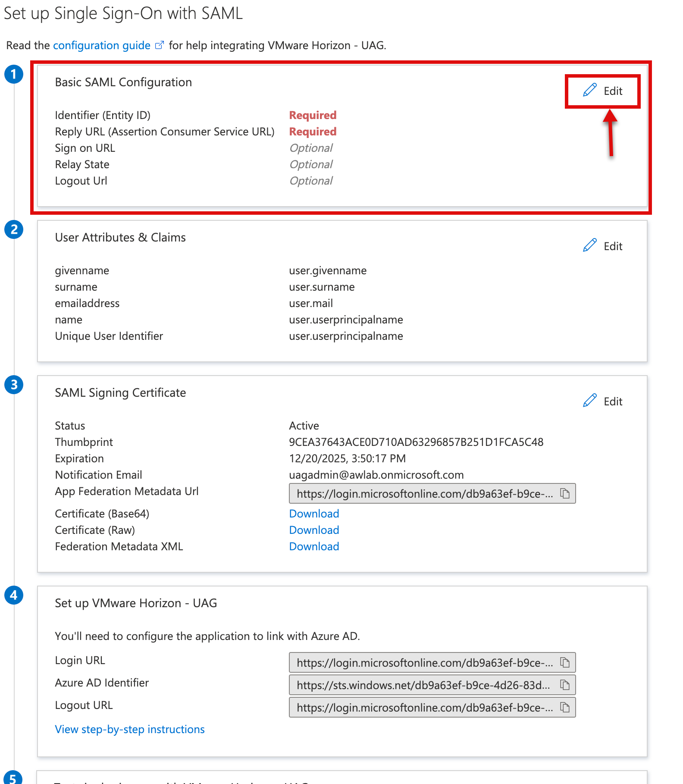683x784 pixels.
Task: Open Edit for SAML Signing Certificate
Action: pos(603,401)
